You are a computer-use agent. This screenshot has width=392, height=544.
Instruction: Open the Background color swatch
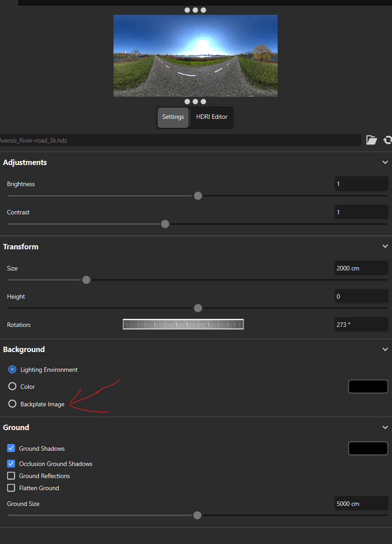(368, 387)
